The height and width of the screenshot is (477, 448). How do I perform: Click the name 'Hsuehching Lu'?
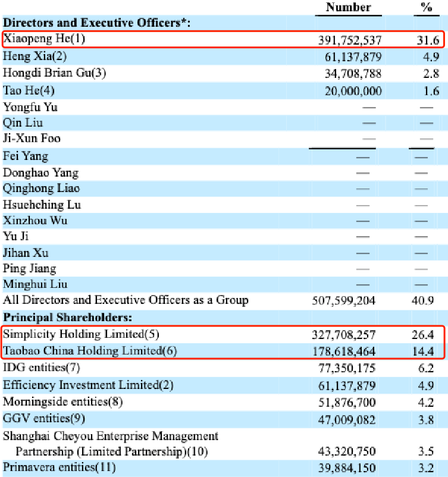[x=42, y=205]
